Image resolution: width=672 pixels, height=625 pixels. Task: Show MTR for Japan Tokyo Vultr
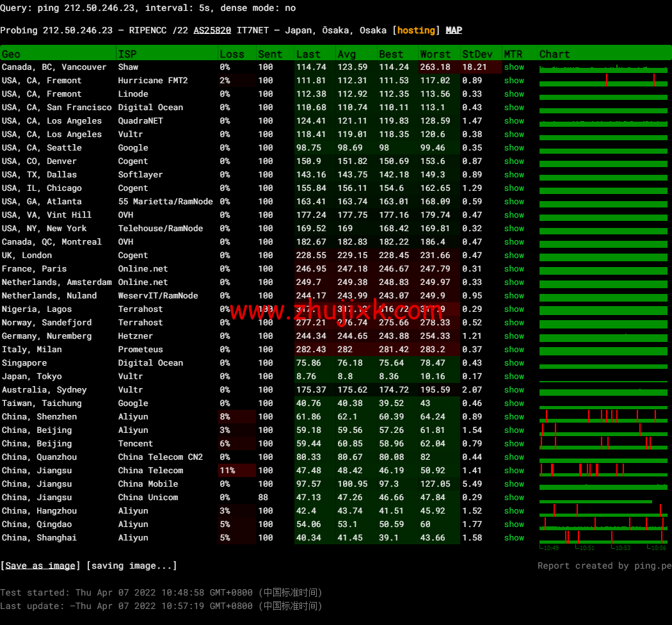pos(514,377)
